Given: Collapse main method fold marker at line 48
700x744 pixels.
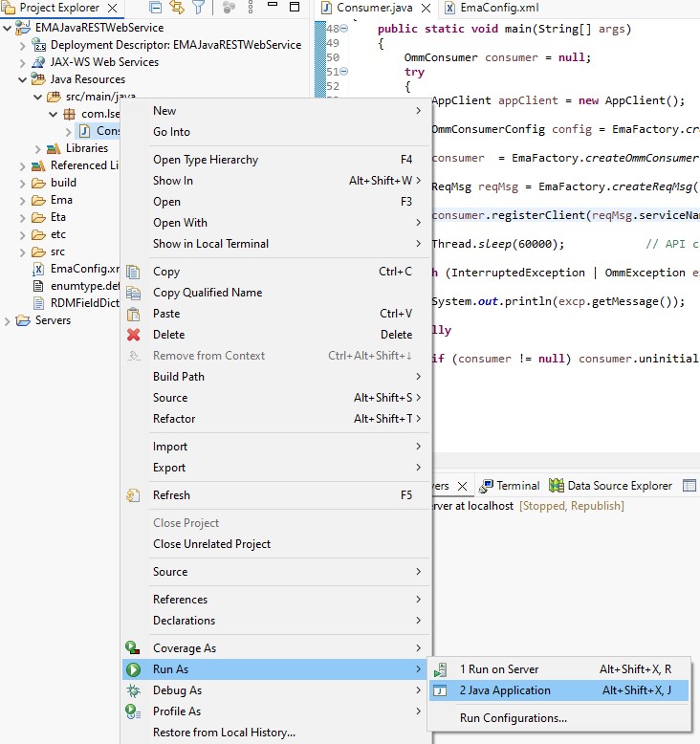Looking at the screenshot, I should tap(344, 29).
